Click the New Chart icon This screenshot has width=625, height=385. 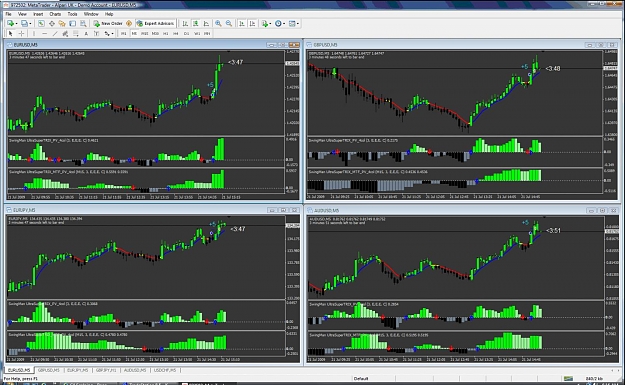click(10, 24)
